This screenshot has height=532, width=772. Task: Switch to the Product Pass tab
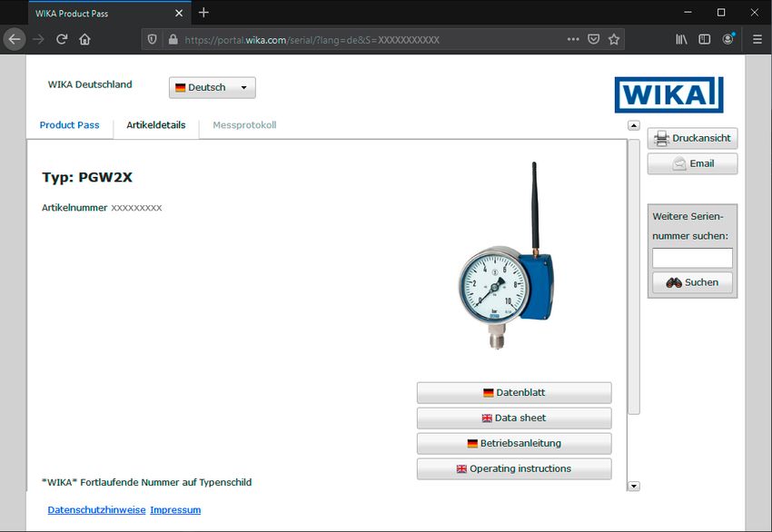(69, 125)
